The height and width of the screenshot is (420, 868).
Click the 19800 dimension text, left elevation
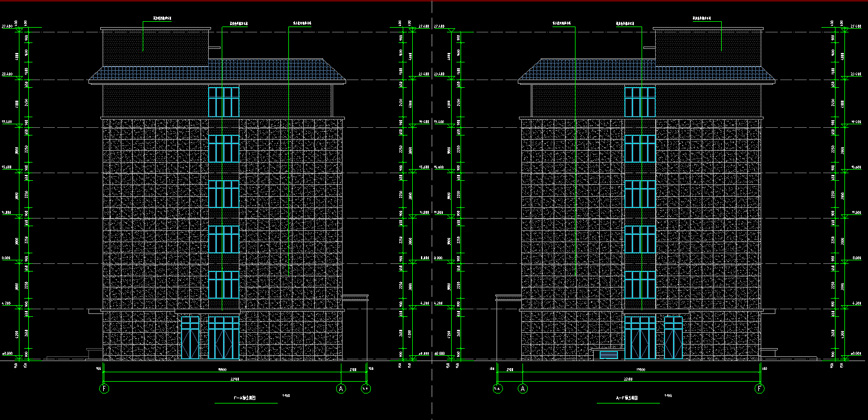[223, 370]
